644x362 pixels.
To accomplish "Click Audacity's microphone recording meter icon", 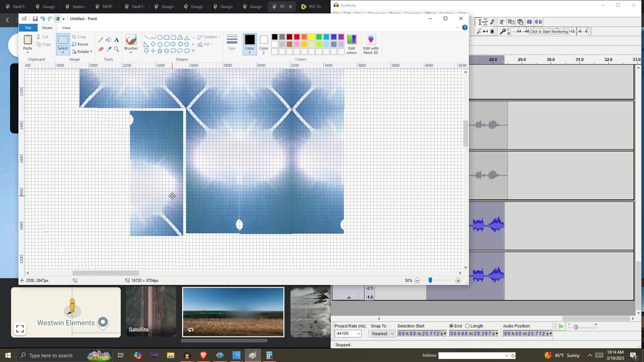I will (x=503, y=31).
